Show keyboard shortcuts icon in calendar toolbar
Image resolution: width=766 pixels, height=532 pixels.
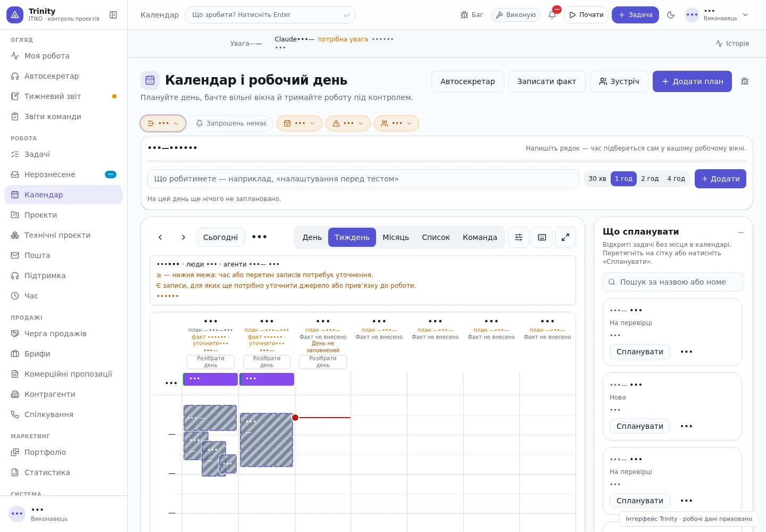click(x=542, y=237)
